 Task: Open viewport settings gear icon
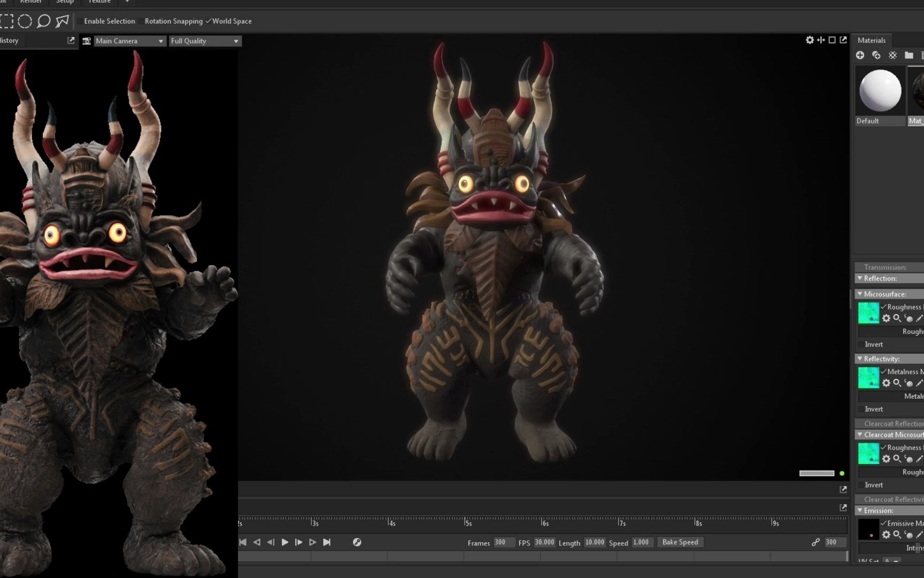click(810, 40)
